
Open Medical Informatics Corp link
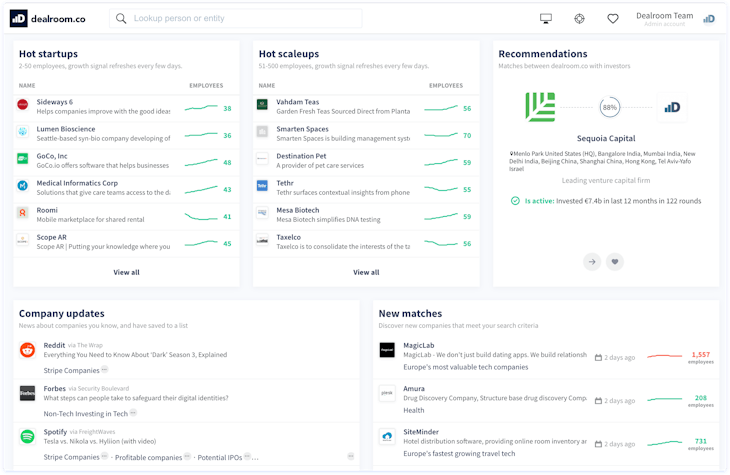(77, 183)
